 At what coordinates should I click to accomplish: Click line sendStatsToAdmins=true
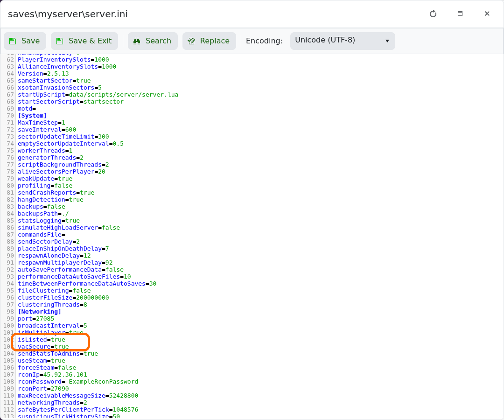[x=58, y=354]
